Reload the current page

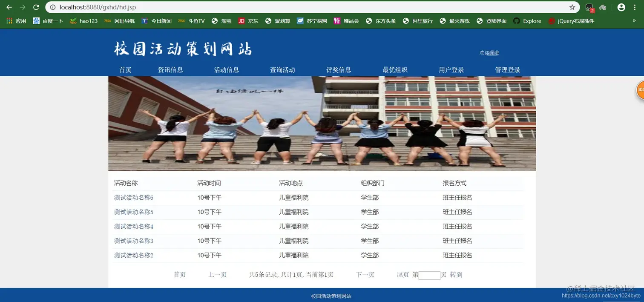point(36,7)
